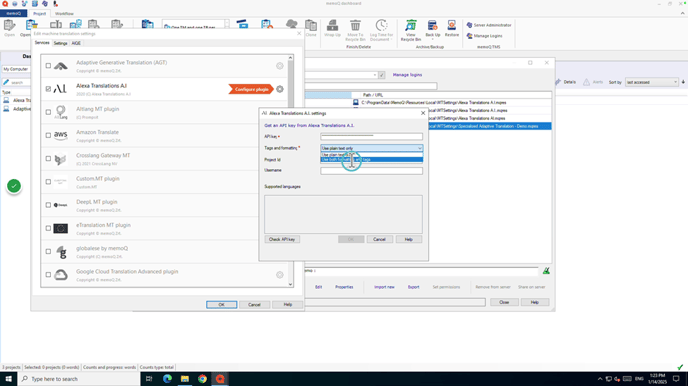Uncheck the Alexa Translations A.I checkbox
Screen dimensions: 688x386
pyautogui.click(x=48, y=89)
